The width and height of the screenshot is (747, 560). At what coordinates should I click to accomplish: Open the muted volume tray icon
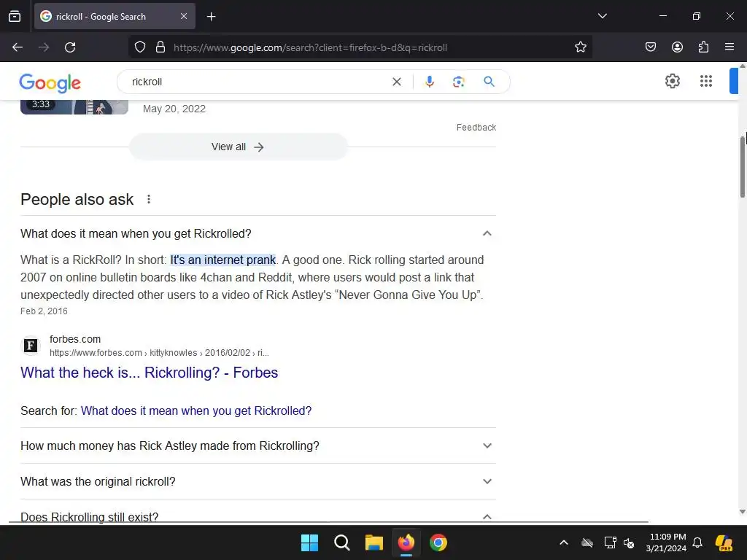click(629, 542)
